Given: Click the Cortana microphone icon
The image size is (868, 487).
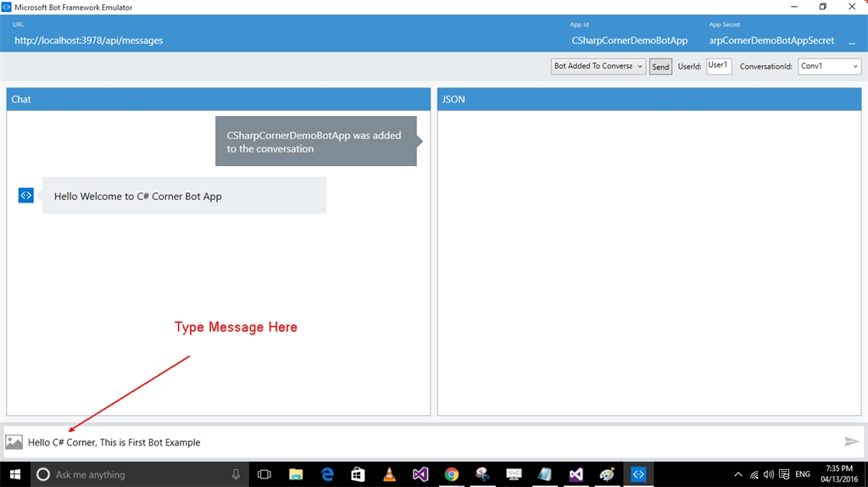Looking at the screenshot, I should pyautogui.click(x=236, y=474).
